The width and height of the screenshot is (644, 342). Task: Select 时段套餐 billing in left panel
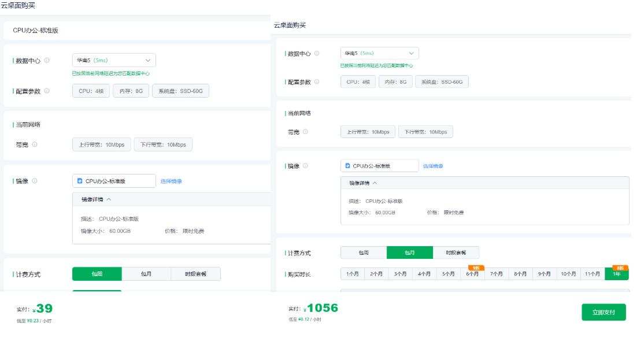coord(195,274)
